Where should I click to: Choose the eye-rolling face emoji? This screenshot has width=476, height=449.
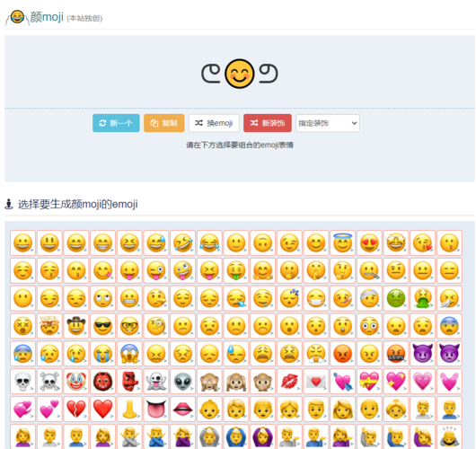(103, 298)
